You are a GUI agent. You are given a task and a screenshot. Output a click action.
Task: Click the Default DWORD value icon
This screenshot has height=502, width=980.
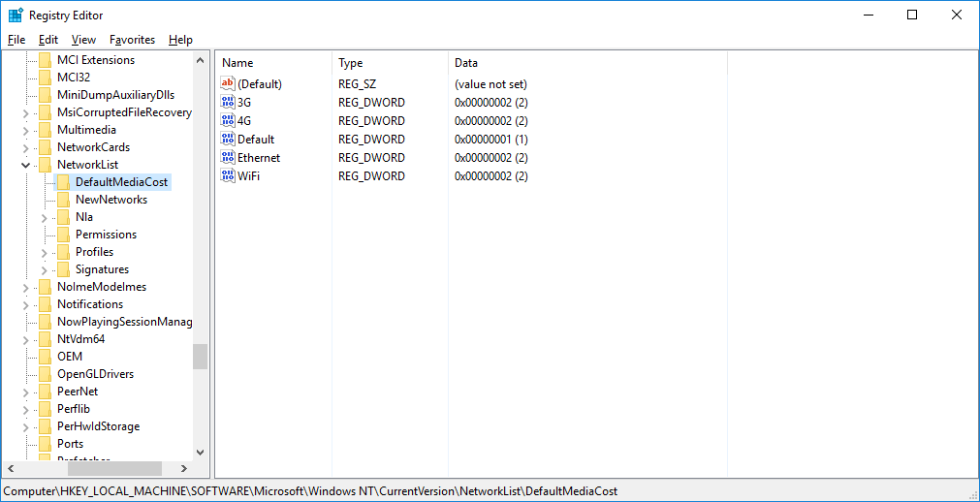pos(228,140)
